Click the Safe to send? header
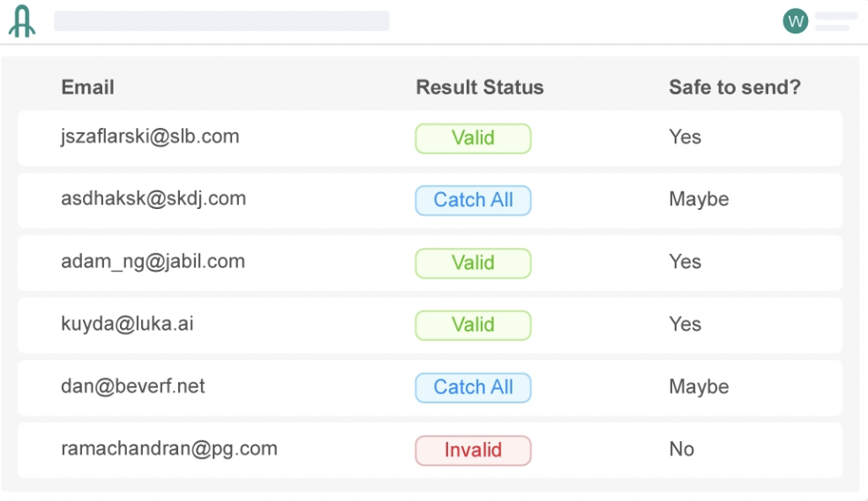The image size is (868, 501). [x=734, y=87]
